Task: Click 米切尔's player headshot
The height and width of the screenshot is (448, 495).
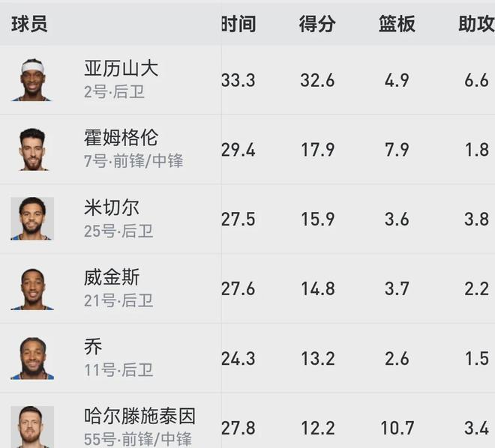Action: coord(32,219)
